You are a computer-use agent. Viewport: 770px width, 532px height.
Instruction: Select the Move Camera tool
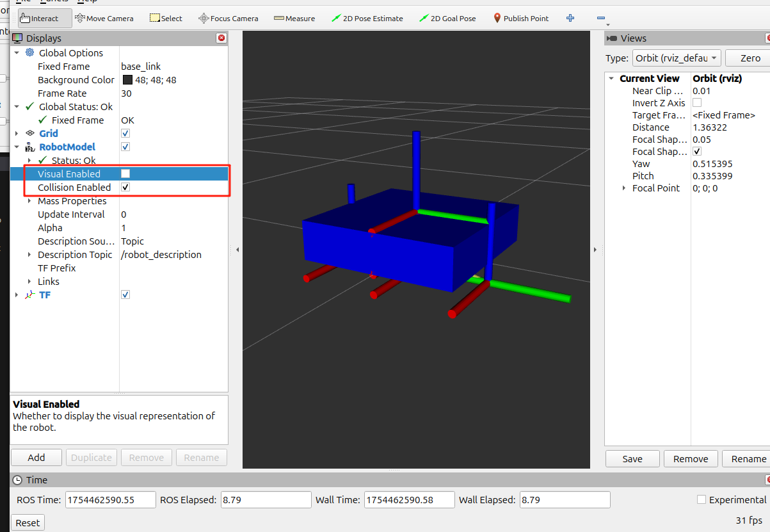[x=104, y=19]
